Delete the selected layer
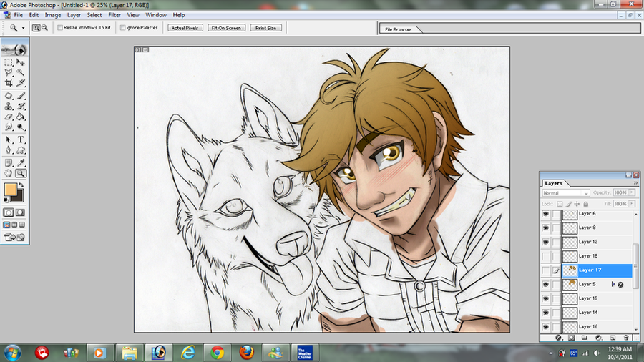The image size is (644, 362). coord(626,338)
